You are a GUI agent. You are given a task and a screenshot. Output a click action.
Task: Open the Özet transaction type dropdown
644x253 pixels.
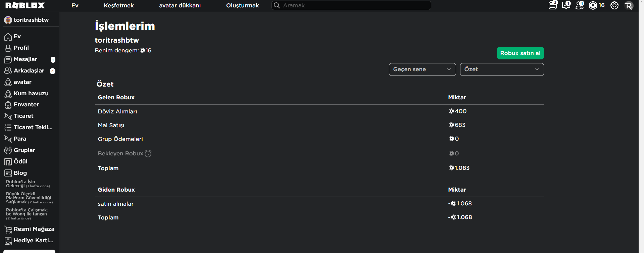click(x=502, y=69)
